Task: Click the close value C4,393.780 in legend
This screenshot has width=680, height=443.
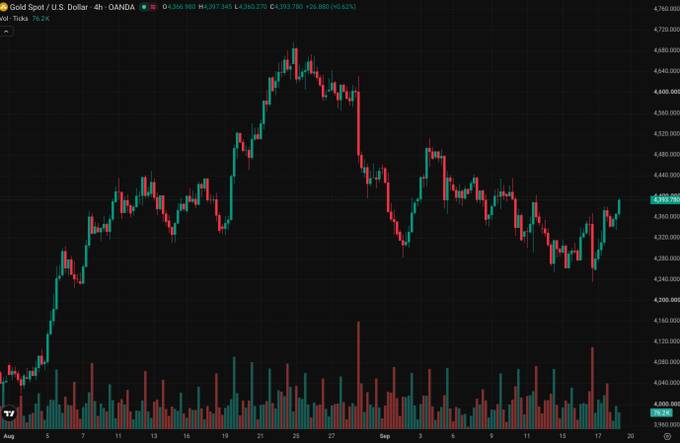Action: point(286,7)
